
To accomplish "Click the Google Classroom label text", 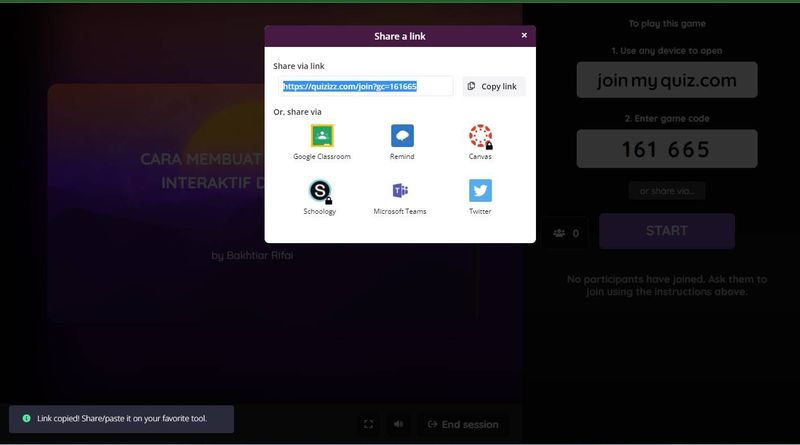I will pyautogui.click(x=321, y=157).
